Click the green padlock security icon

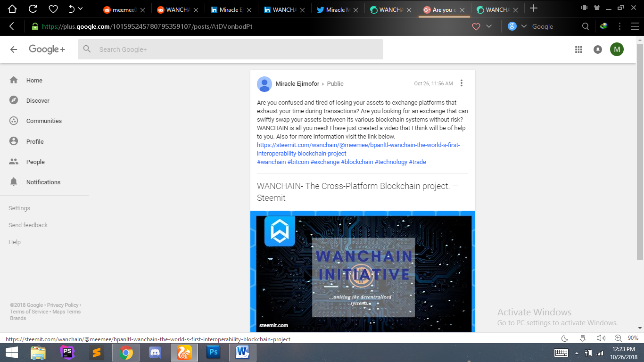coord(35,26)
